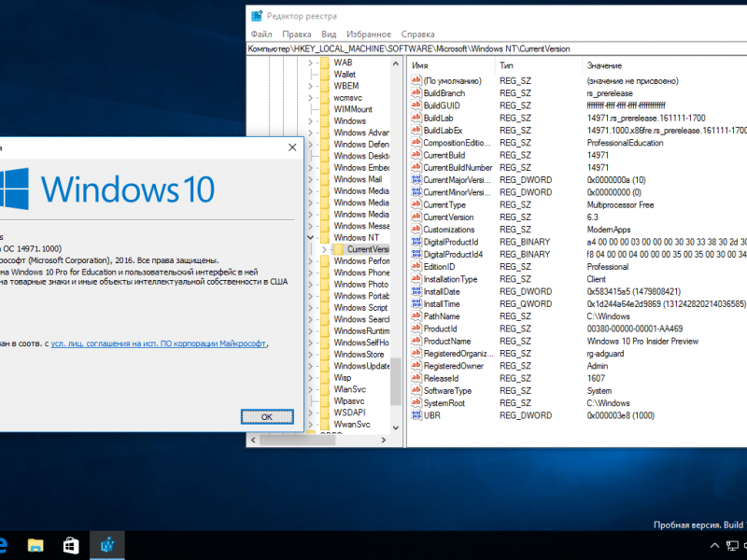Click the DigitalProductId binary value icon
Screen dimensions: 747x560
click(x=416, y=242)
